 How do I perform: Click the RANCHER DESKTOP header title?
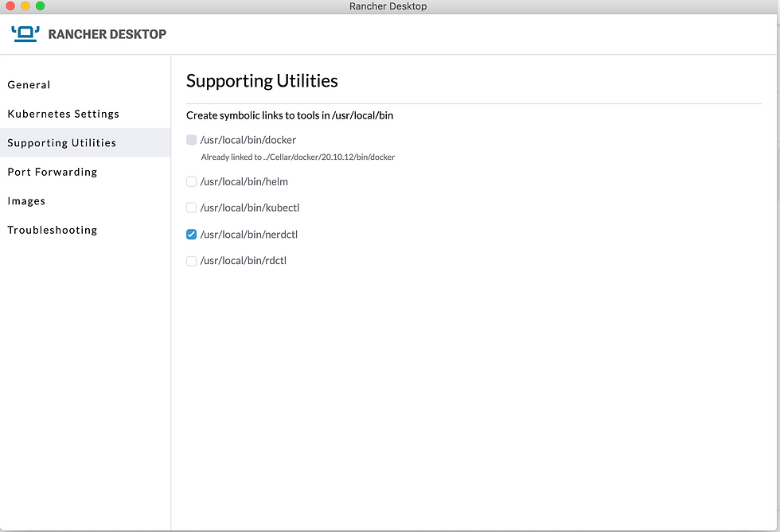(x=107, y=34)
